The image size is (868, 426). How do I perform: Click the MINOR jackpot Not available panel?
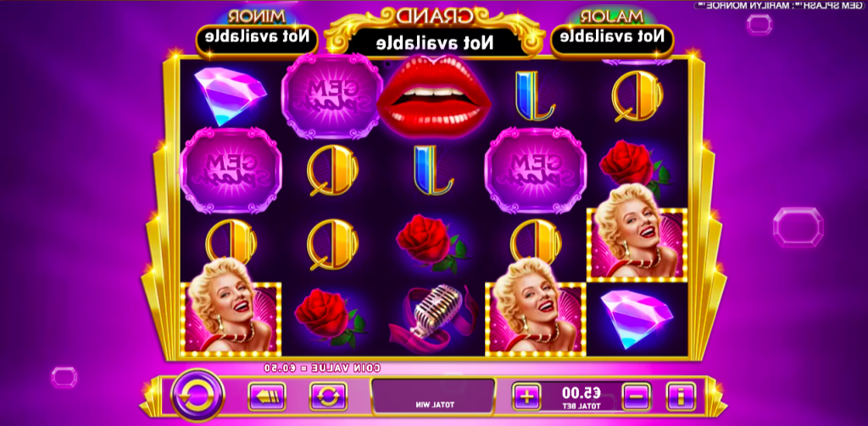[x=256, y=39]
